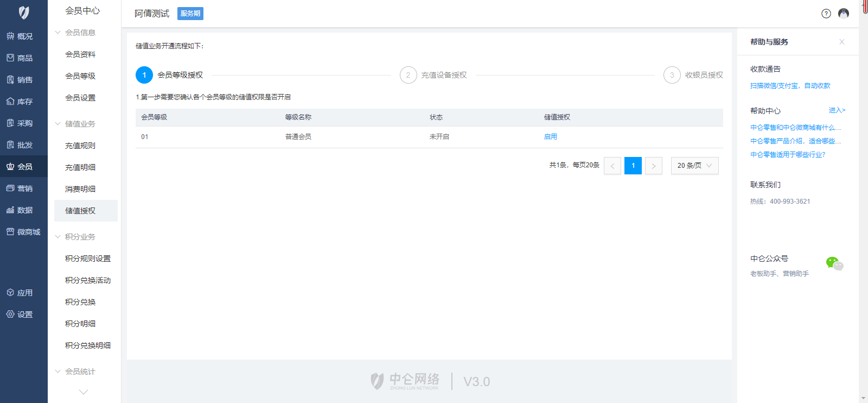Open 设置 settings gear in sidebar
The height and width of the screenshot is (403, 868).
pyautogui.click(x=20, y=314)
